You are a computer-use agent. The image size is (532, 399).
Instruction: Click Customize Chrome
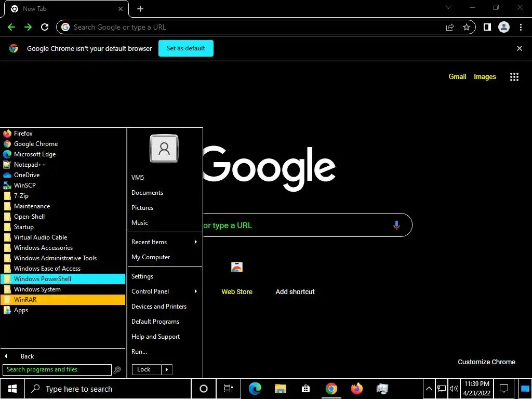click(x=486, y=362)
